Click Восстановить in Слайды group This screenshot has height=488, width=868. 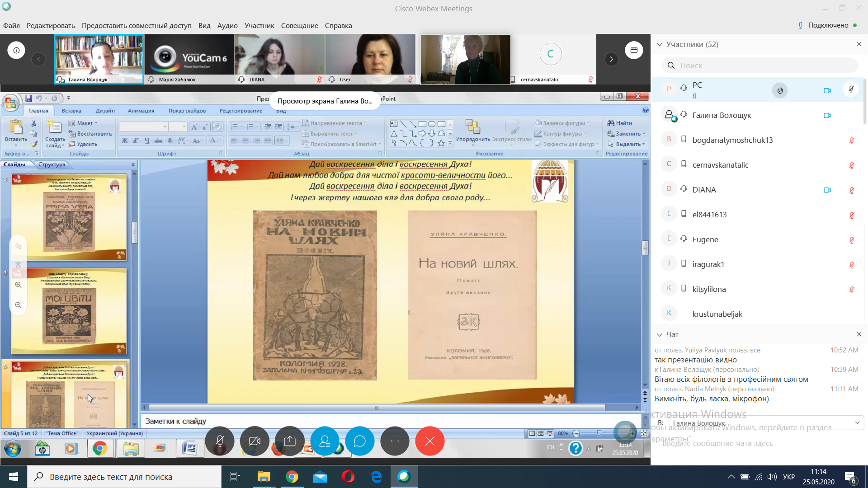click(90, 134)
